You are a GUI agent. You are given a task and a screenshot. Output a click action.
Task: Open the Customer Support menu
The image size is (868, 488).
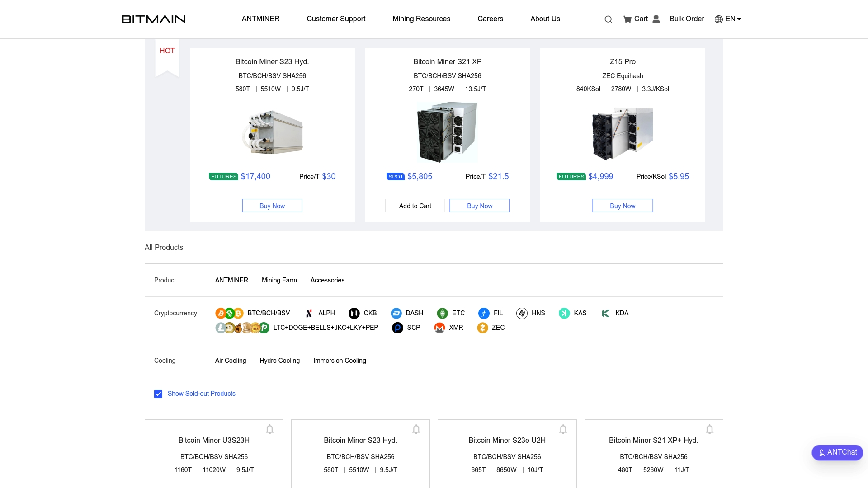point(336,19)
